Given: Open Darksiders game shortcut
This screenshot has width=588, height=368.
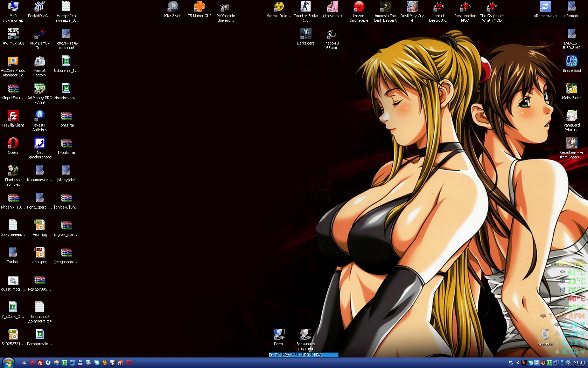Looking at the screenshot, I should pos(306,36).
